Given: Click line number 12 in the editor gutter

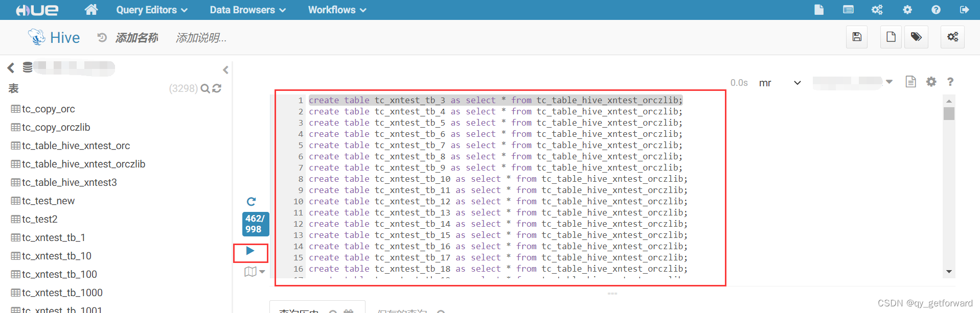Looking at the screenshot, I should pos(298,224).
